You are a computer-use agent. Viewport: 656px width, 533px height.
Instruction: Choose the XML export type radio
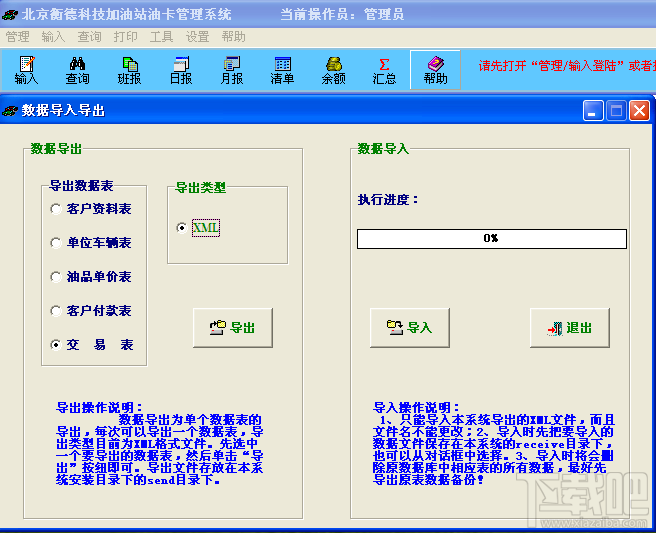pos(181,228)
